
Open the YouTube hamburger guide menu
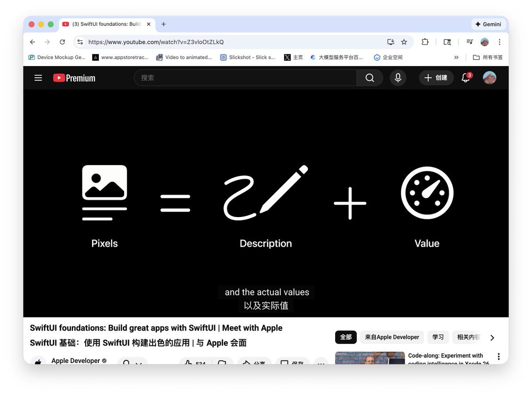[38, 78]
